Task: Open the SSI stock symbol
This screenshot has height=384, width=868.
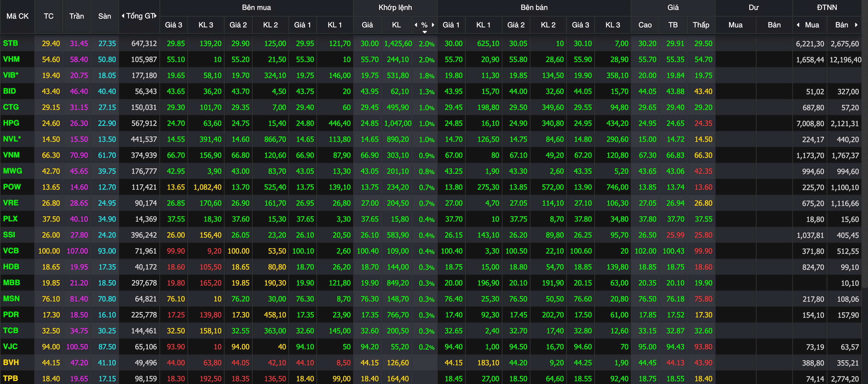Action: click(9, 234)
